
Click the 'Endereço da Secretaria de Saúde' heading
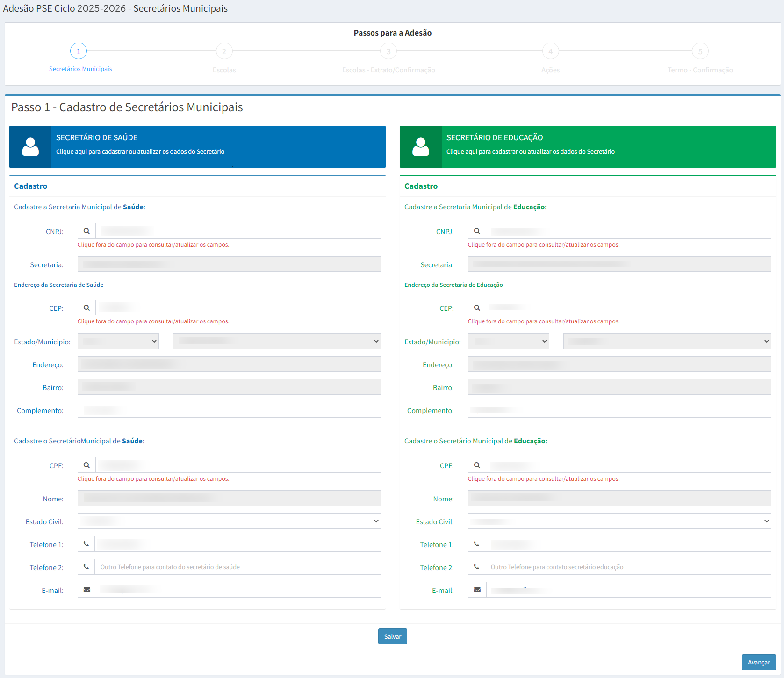click(59, 285)
